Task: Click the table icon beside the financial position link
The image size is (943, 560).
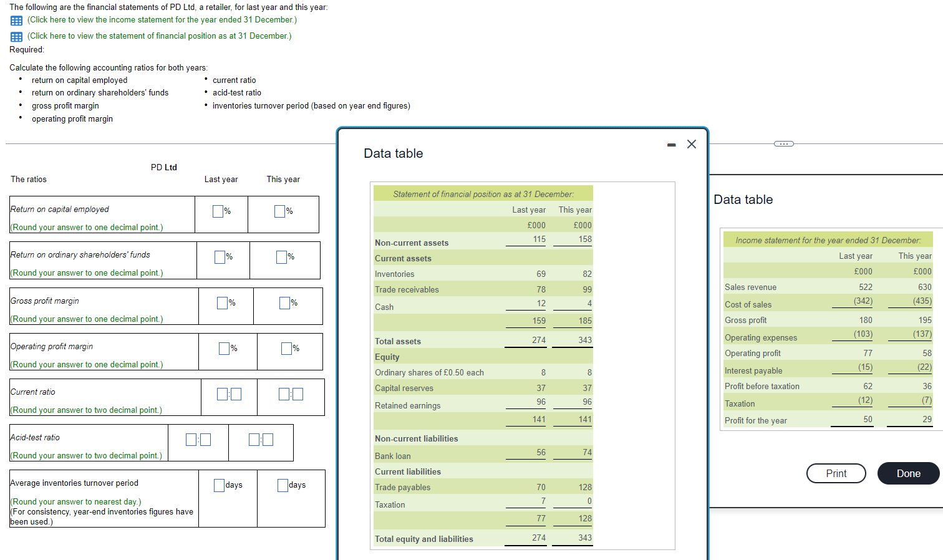Action: 16,36
